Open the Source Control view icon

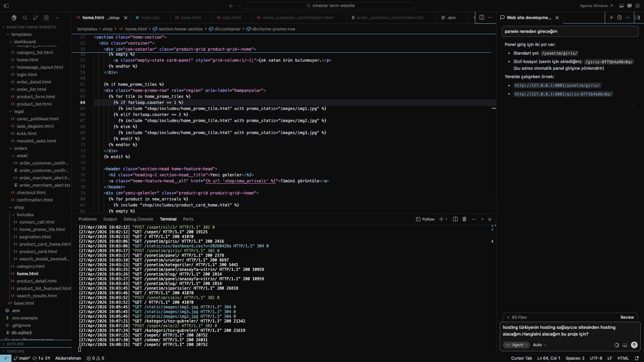[35, 18]
